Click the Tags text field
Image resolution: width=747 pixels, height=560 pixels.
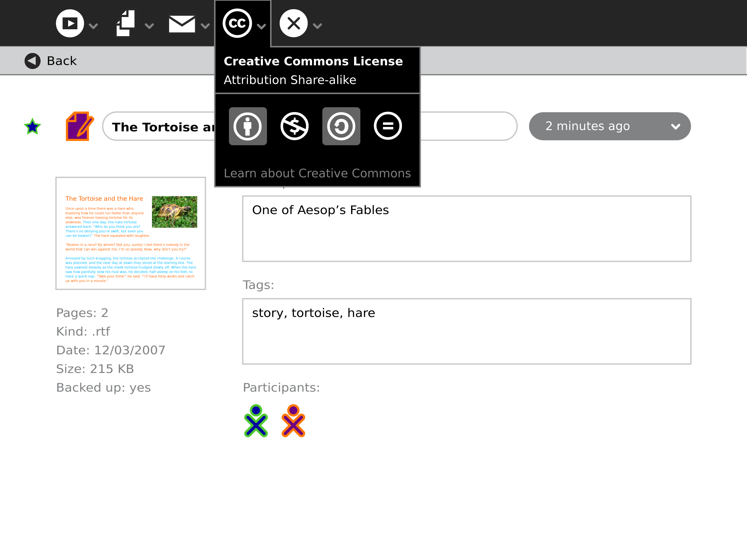(466, 331)
